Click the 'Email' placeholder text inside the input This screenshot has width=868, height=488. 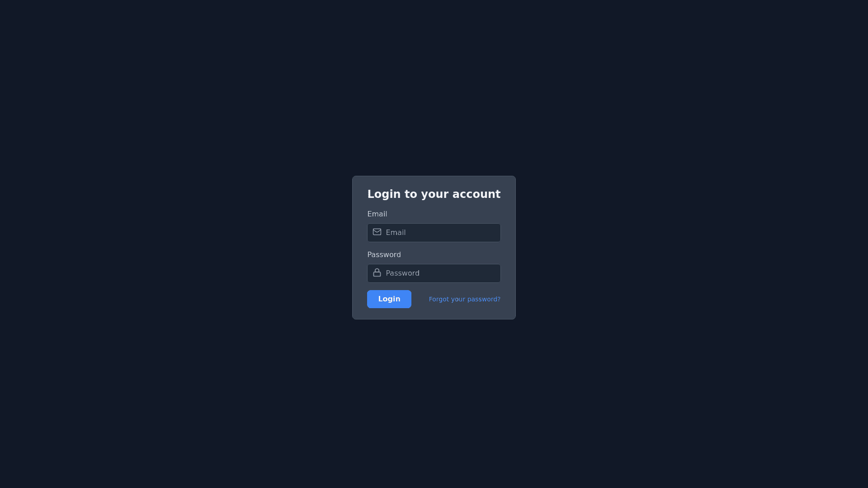point(396,233)
